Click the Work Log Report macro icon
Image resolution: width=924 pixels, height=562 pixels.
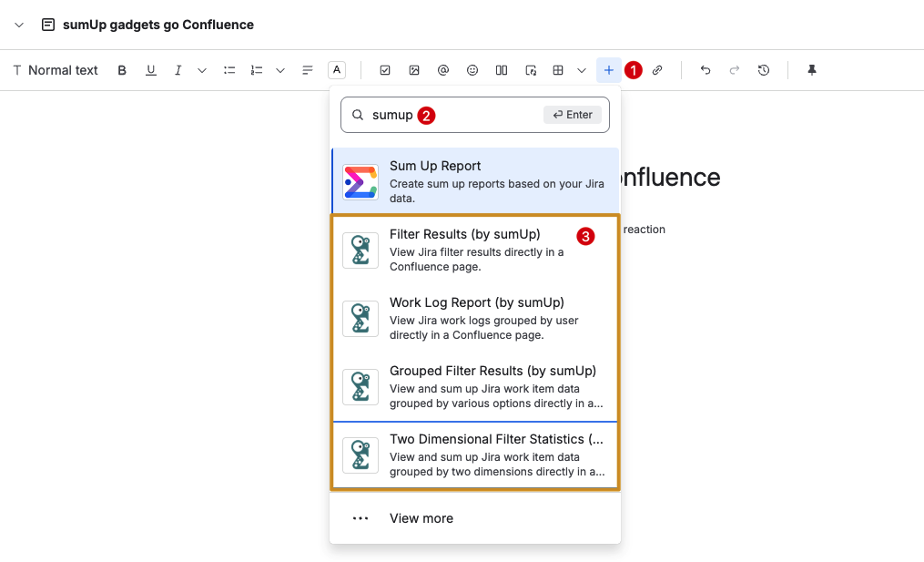coord(360,319)
